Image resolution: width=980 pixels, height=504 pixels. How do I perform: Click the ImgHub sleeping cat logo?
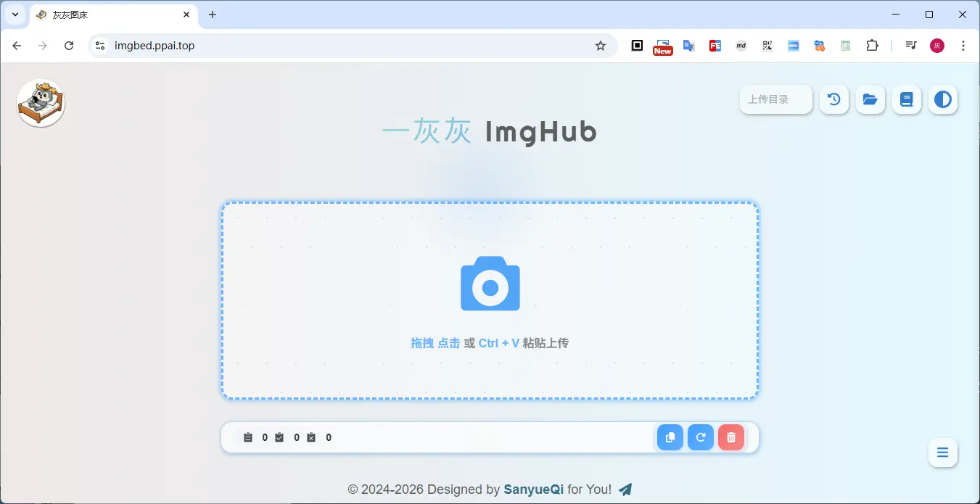pos(41,102)
